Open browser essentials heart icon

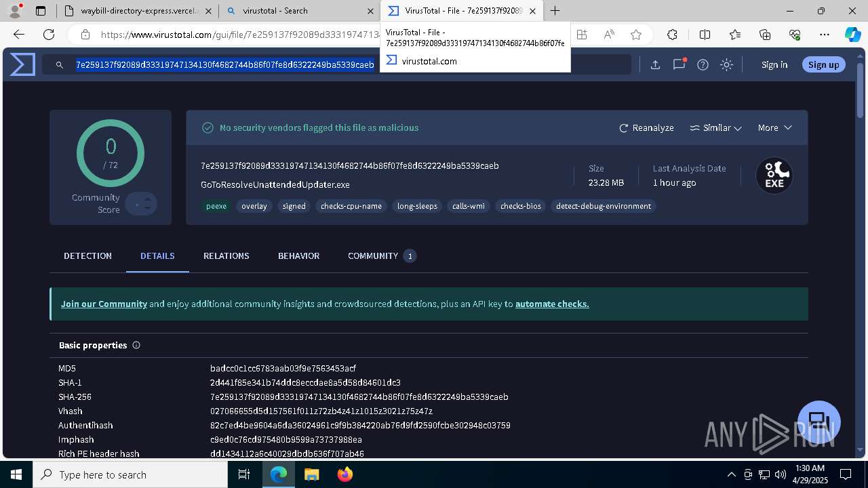[795, 35]
